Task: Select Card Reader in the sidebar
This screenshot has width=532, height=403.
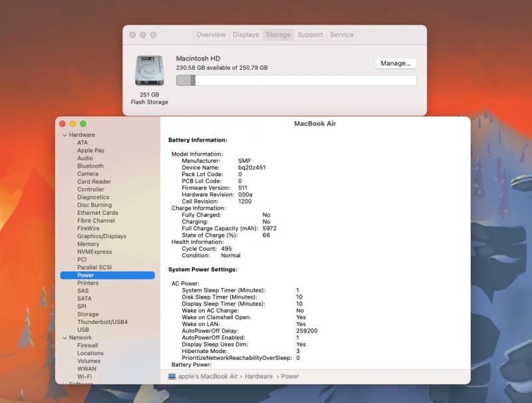Action: pyautogui.click(x=94, y=182)
